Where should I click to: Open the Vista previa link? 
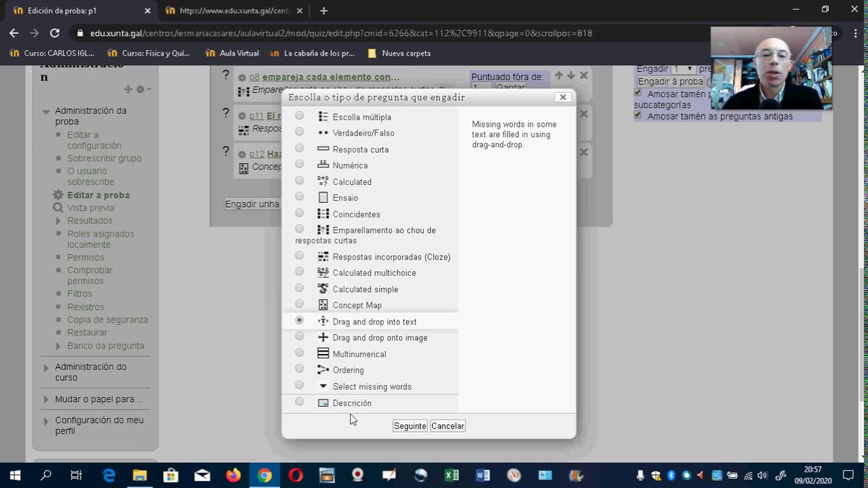[x=91, y=208]
